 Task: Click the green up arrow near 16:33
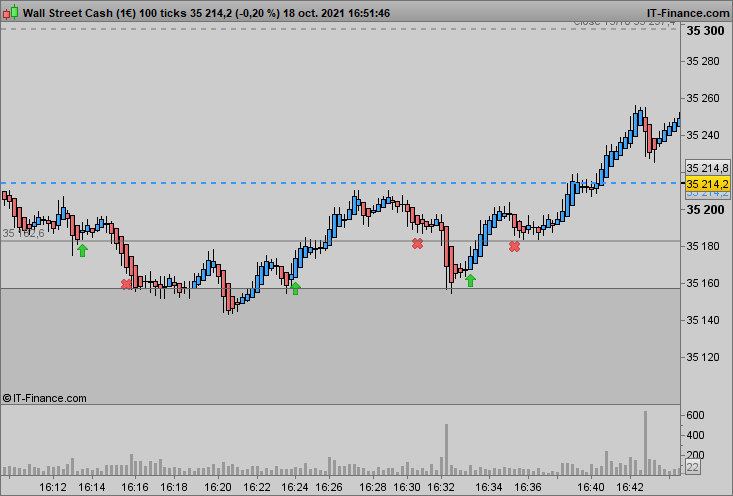[x=470, y=280]
